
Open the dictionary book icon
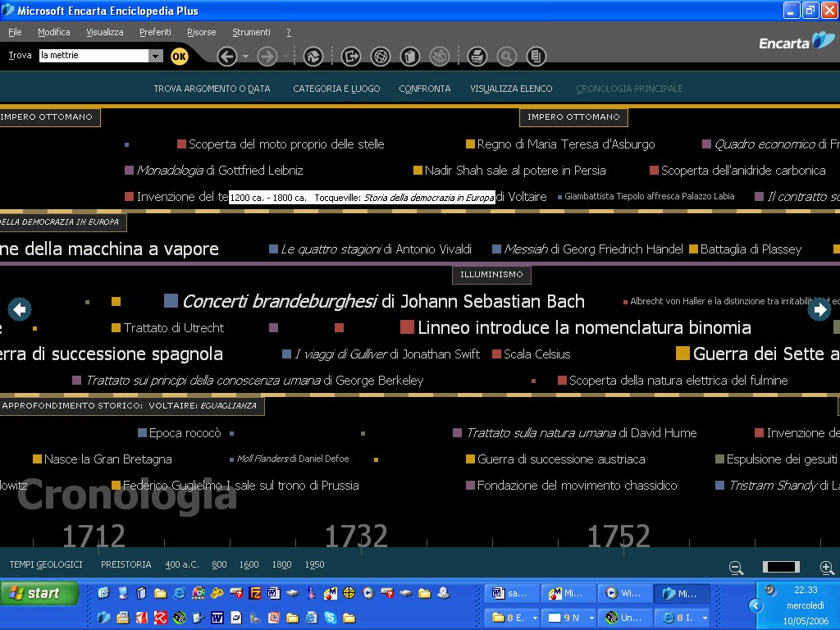tap(410, 57)
